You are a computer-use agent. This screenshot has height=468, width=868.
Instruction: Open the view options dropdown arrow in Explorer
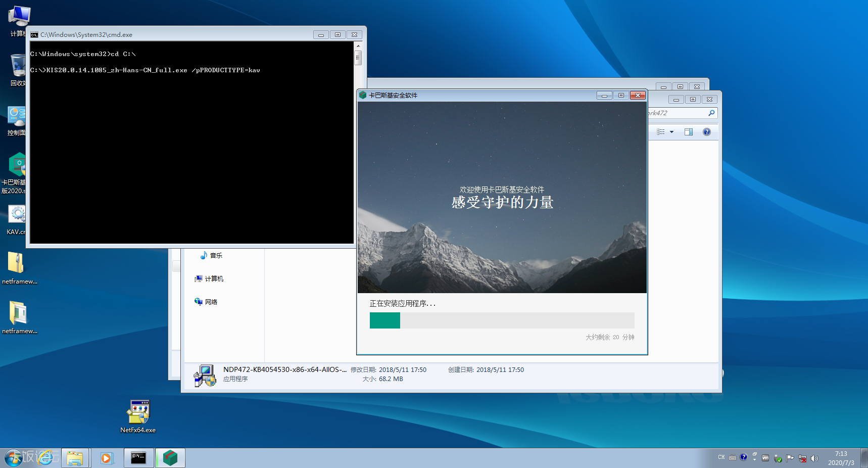point(671,132)
